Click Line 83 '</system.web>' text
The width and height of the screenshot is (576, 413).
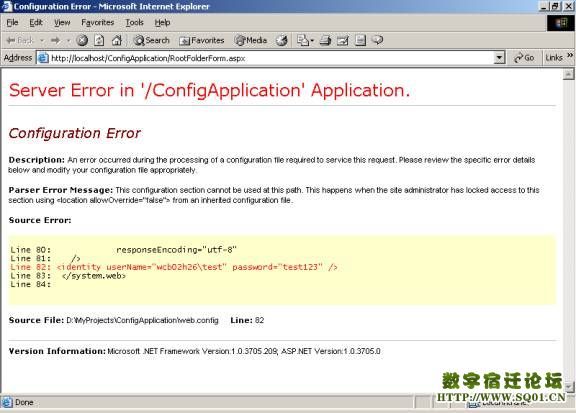pyautogui.click(x=94, y=276)
